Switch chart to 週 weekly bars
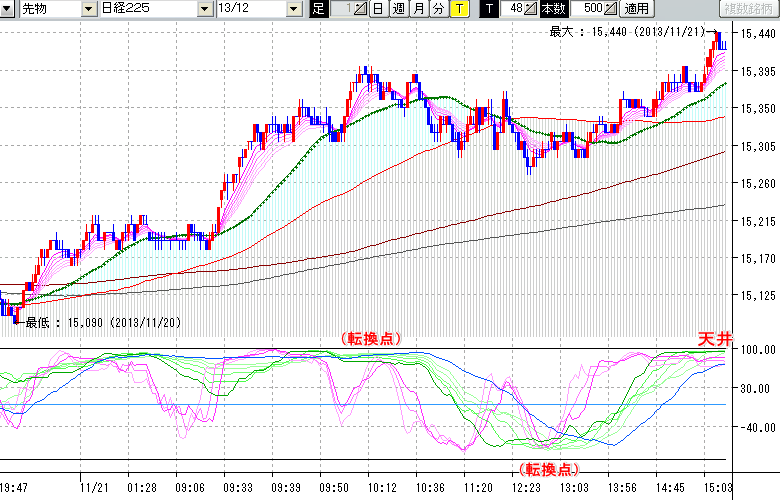The image size is (780, 500). (398, 9)
